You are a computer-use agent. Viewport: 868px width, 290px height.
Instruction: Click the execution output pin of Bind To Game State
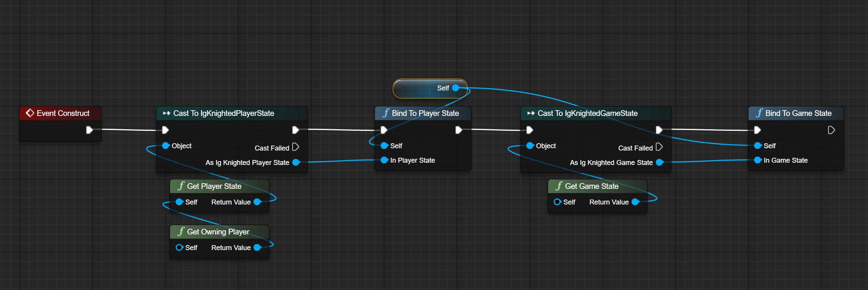[831, 130]
